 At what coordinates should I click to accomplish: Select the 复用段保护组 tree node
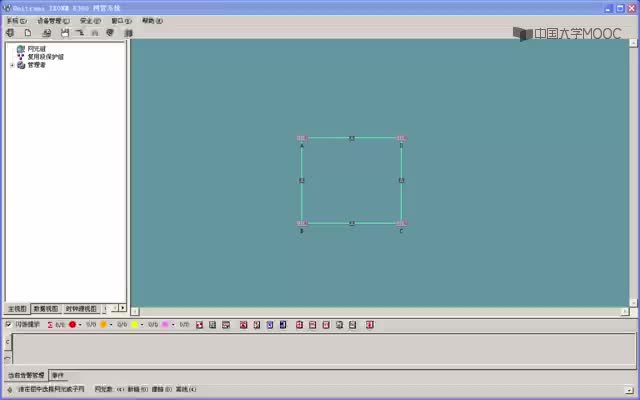(45, 57)
